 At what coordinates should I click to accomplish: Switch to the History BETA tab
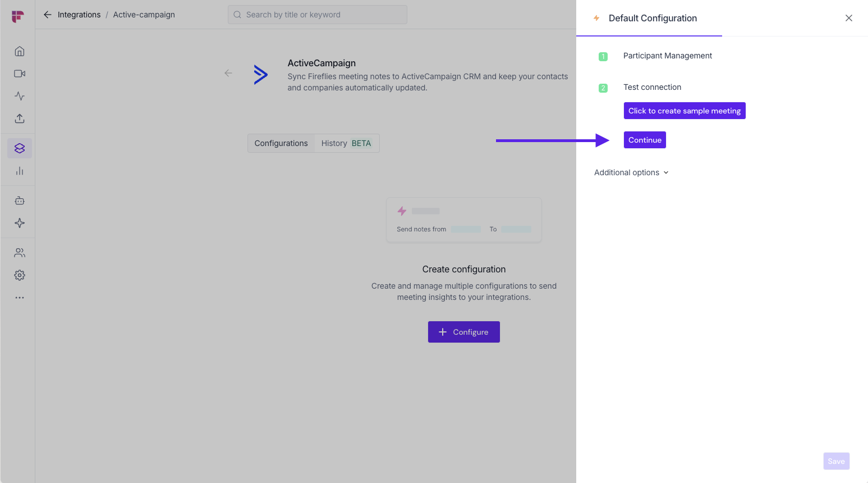pos(346,143)
